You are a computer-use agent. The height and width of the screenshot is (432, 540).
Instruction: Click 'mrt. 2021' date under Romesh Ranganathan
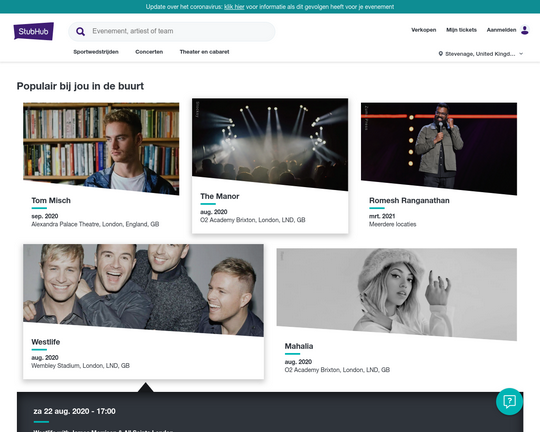[x=382, y=216]
